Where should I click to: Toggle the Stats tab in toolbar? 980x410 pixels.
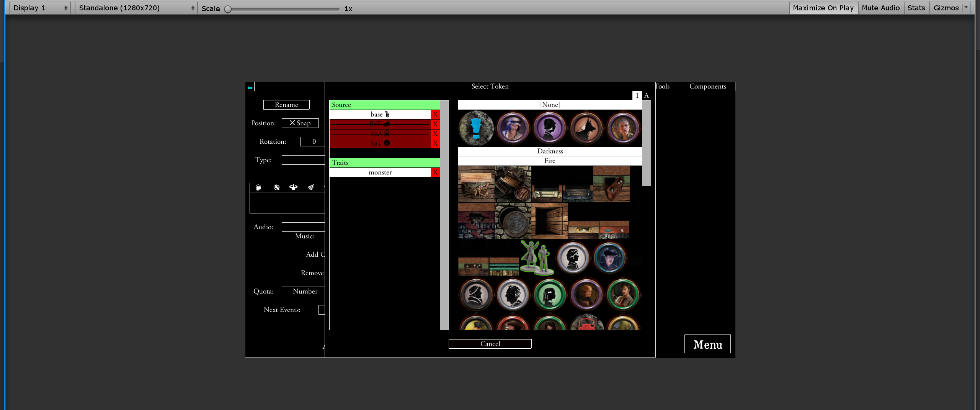tap(916, 8)
